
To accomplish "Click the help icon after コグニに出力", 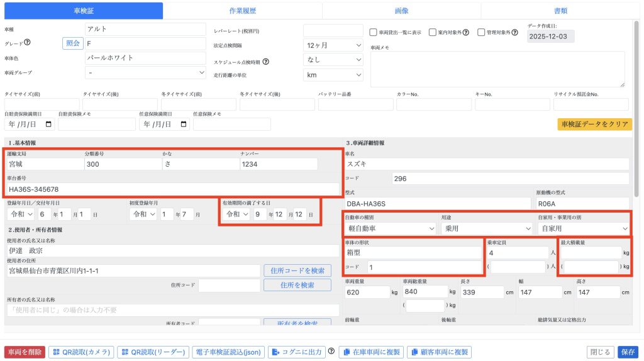I will point(331,351).
